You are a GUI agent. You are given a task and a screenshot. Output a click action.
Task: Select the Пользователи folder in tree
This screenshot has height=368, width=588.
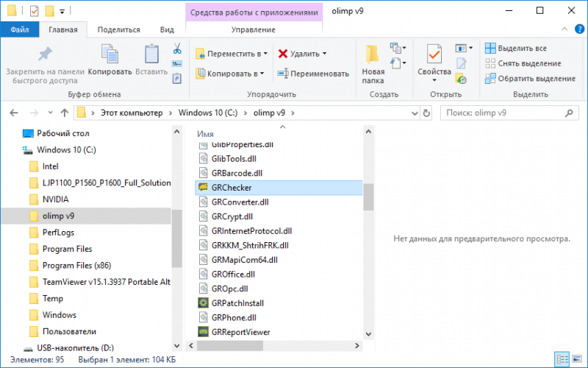[69, 331]
